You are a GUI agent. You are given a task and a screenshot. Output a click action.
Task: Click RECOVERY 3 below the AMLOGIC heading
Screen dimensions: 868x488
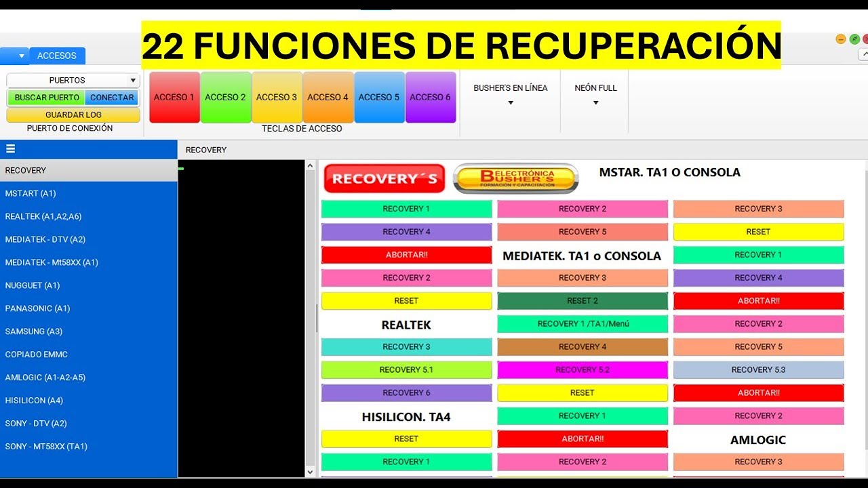coord(759,462)
